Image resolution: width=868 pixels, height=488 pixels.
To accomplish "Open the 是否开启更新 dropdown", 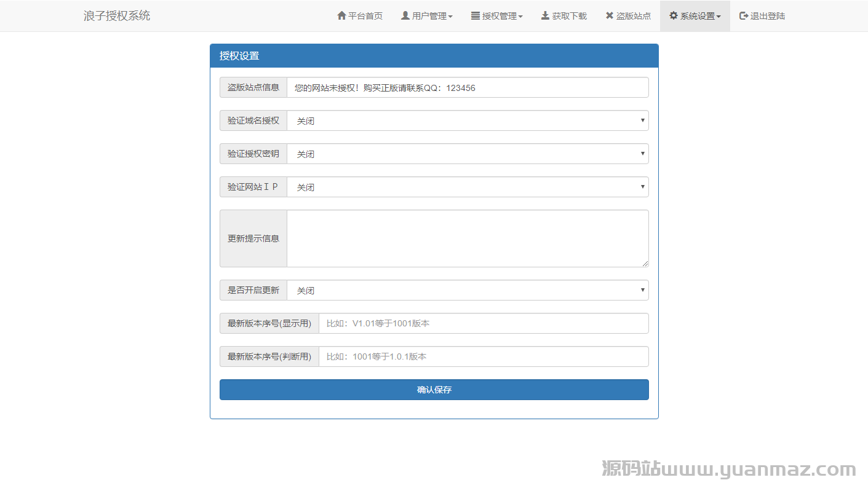I will pos(468,290).
